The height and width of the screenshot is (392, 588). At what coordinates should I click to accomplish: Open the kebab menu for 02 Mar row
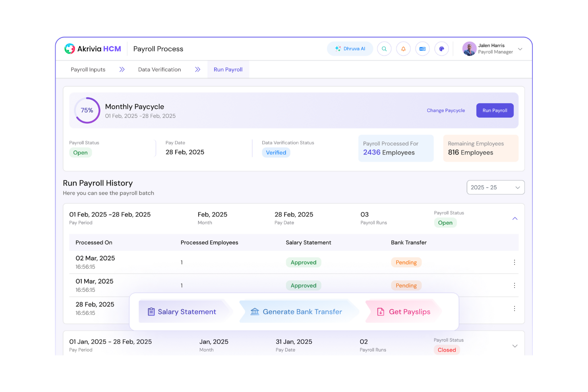pyautogui.click(x=514, y=262)
